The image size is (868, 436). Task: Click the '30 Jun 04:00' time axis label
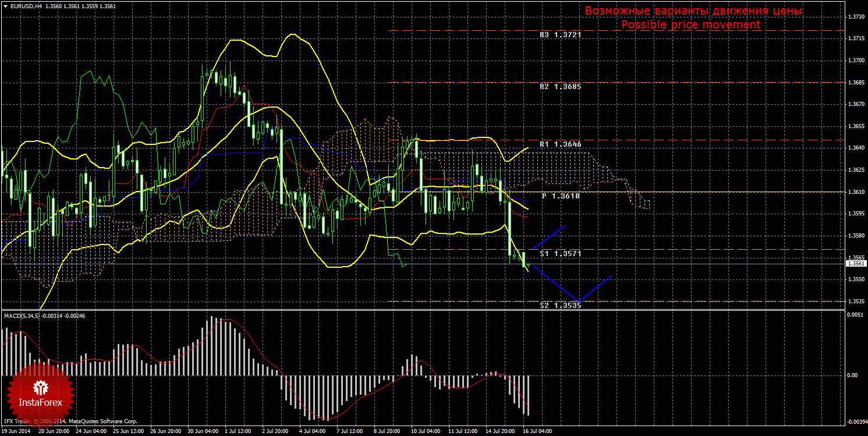[203, 432]
